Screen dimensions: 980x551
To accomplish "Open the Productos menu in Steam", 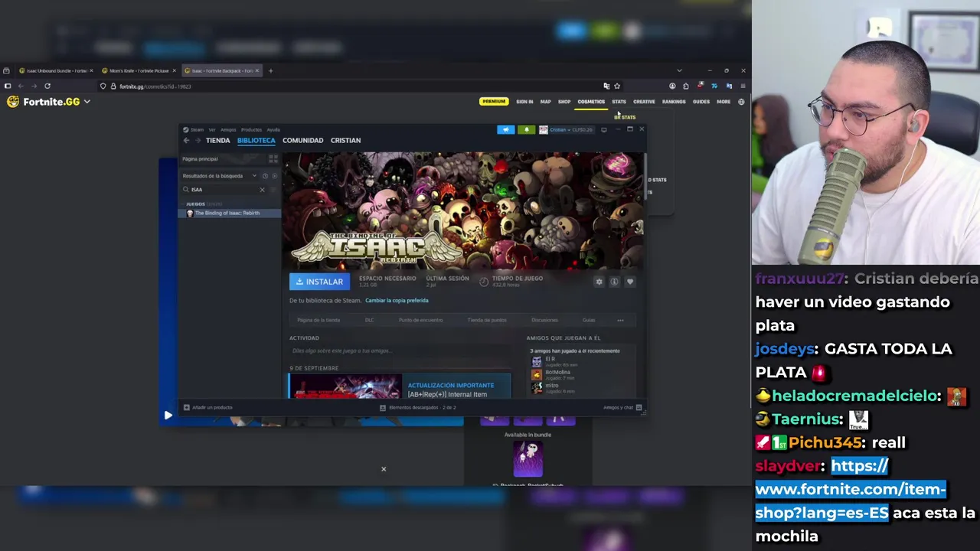I will 251,129.
